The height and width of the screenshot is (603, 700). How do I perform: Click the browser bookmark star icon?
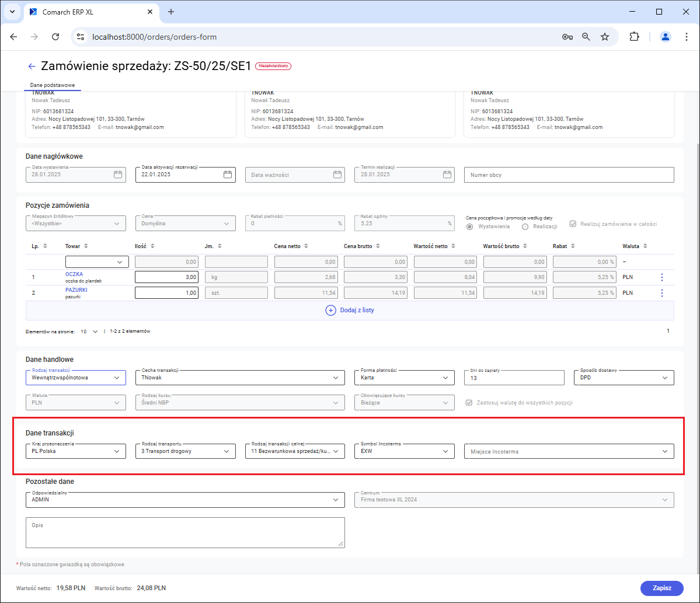click(605, 37)
